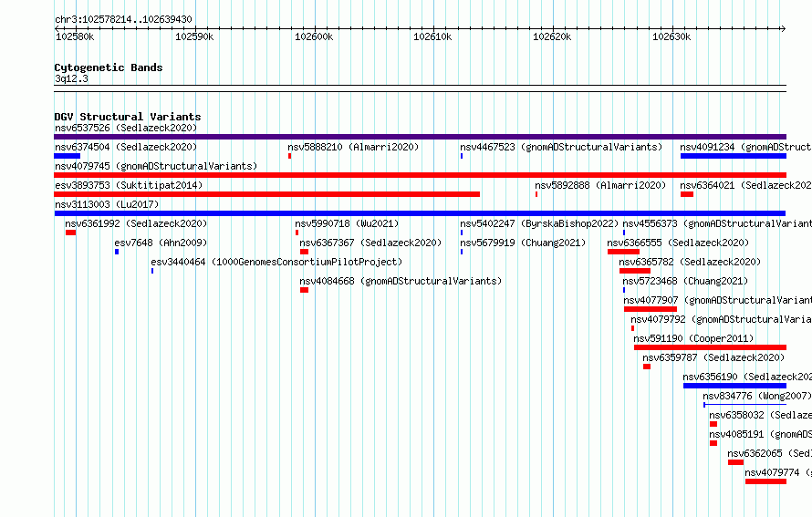812x517 pixels.
Task: Open nsv5723468 (Chuang2021) label
Action: tap(685, 281)
